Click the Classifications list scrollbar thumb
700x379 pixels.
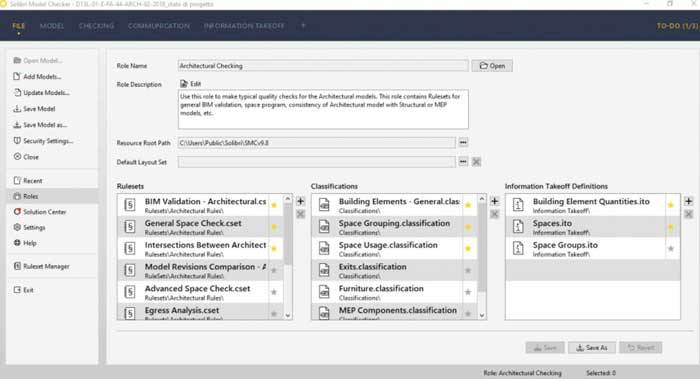(x=482, y=248)
